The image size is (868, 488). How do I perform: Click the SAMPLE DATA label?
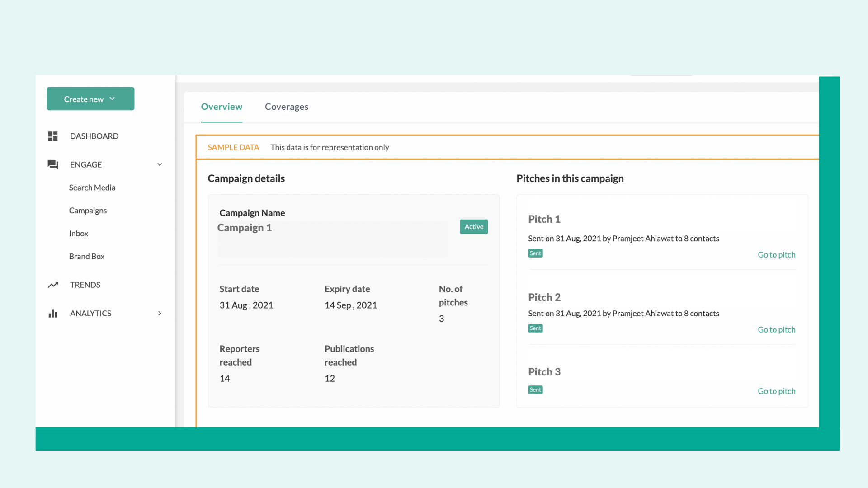click(233, 147)
